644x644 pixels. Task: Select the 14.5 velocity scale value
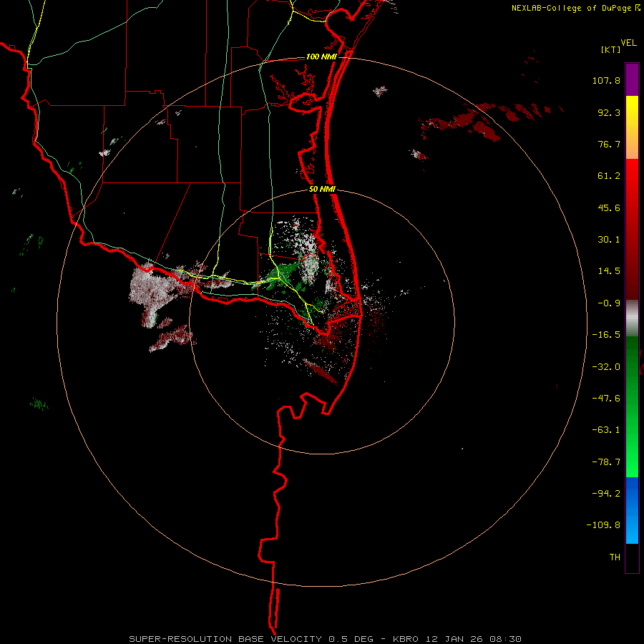pyautogui.click(x=609, y=271)
